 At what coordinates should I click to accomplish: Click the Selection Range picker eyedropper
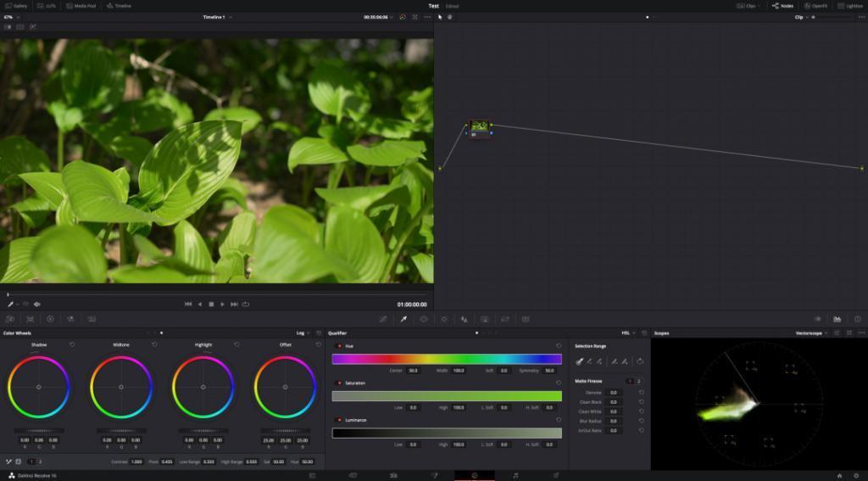click(579, 361)
